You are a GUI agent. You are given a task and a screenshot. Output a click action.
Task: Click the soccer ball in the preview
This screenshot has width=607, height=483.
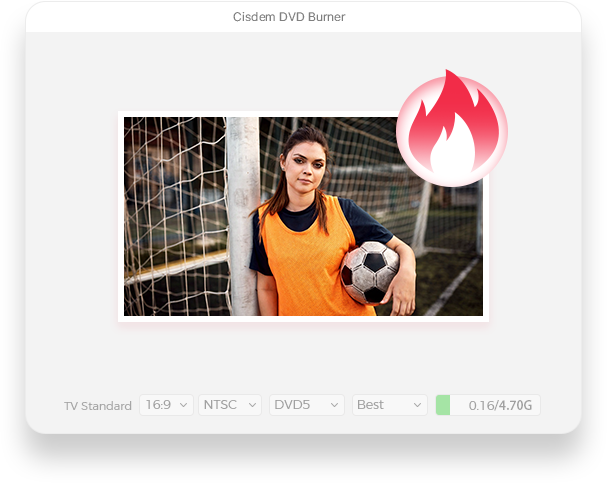pyautogui.click(x=369, y=272)
